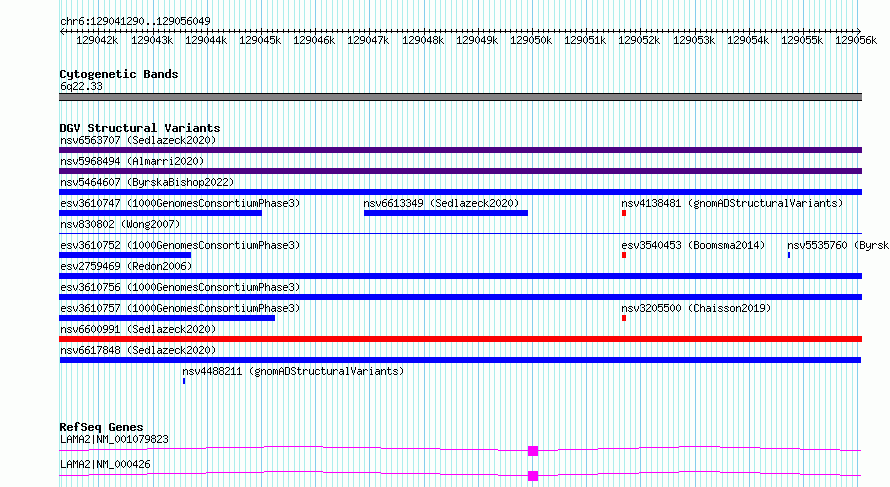Screen dimensions: 890x487
Task: Open the nsv5968494 (Almarri2020) variant label
Action: (x=132, y=161)
